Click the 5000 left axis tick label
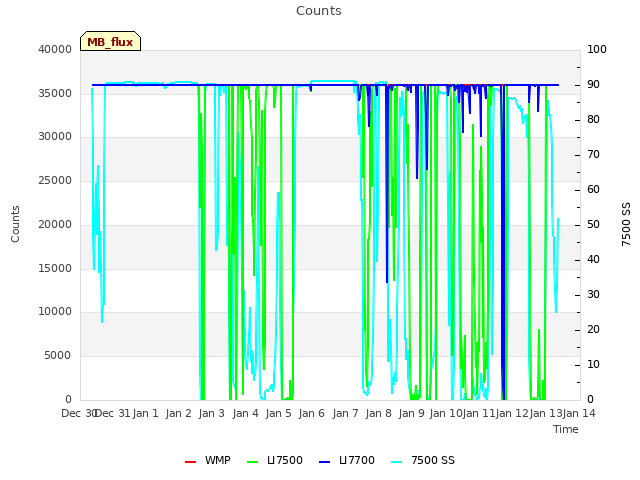Screen dimensions: 640x480 click(58, 356)
